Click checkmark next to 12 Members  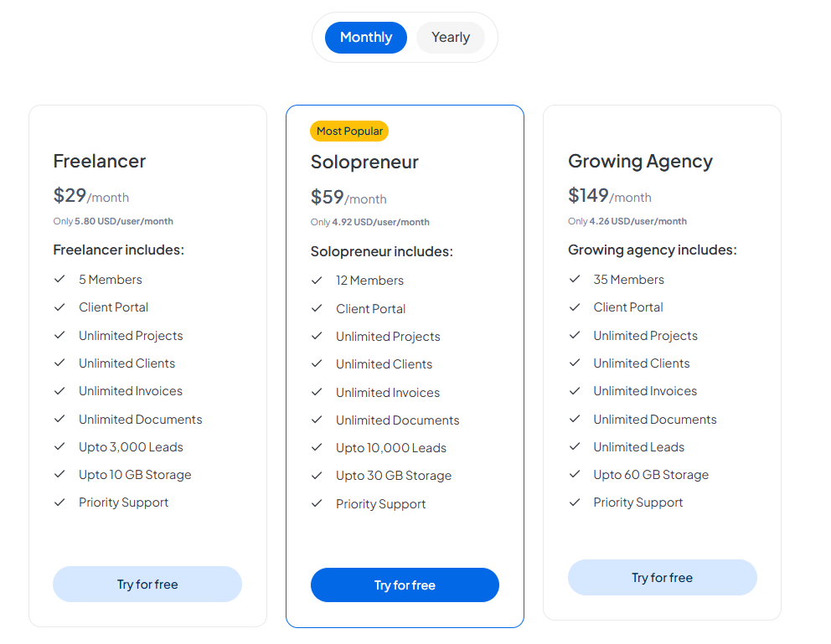[x=317, y=281]
